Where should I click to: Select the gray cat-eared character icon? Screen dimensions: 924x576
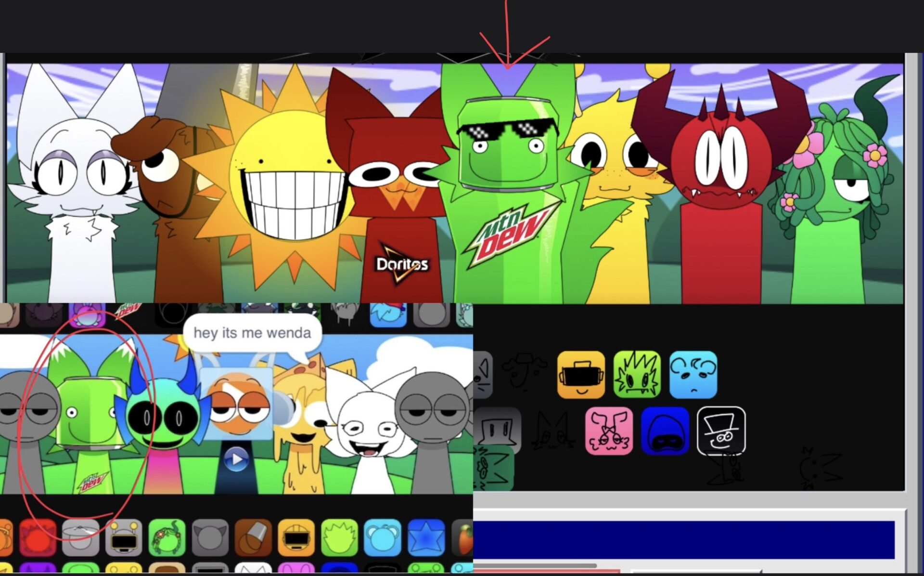210,537
